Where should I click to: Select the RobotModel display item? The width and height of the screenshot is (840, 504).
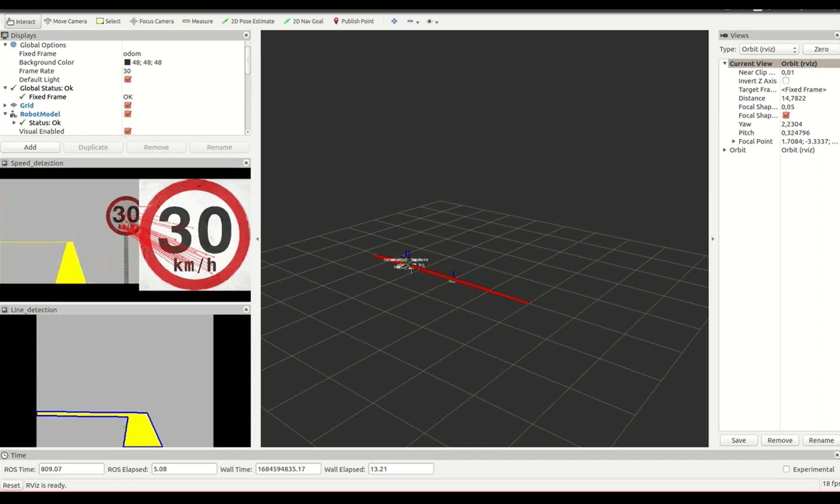click(40, 114)
